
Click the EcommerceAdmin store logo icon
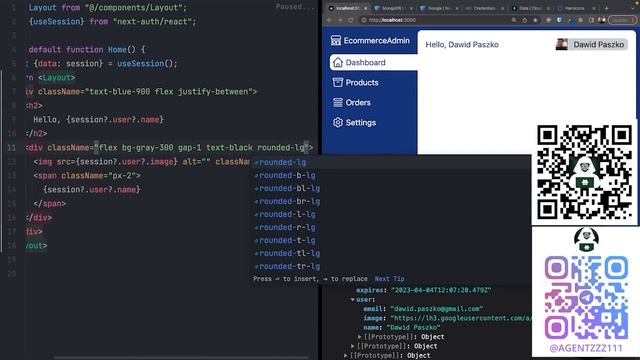click(336, 40)
